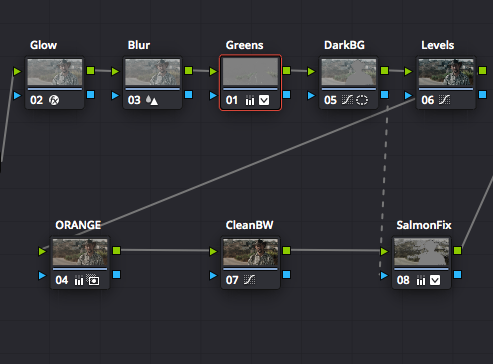Click the curves icon on CleanBW node 07
The height and width of the screenshot is (364, 493).
pyautogui.click(x=249, y=280)
